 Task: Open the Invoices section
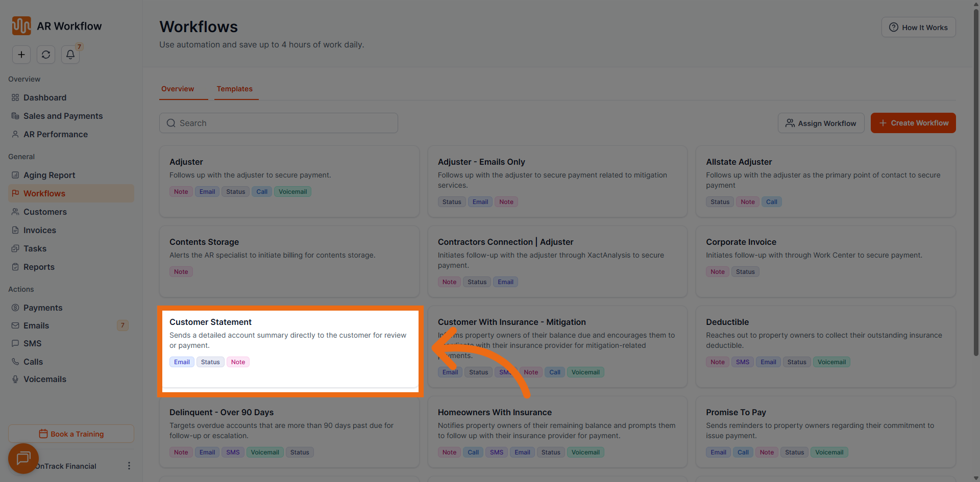coord(40,230)
